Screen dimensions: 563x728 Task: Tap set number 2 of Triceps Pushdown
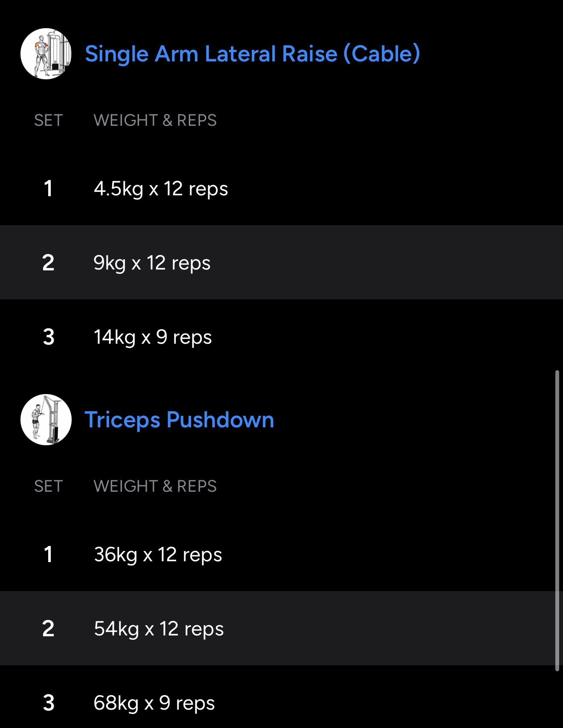48,629
